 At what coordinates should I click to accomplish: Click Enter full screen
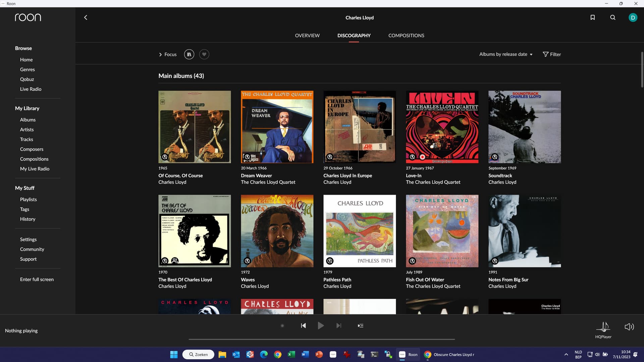[x=37, y=279]
